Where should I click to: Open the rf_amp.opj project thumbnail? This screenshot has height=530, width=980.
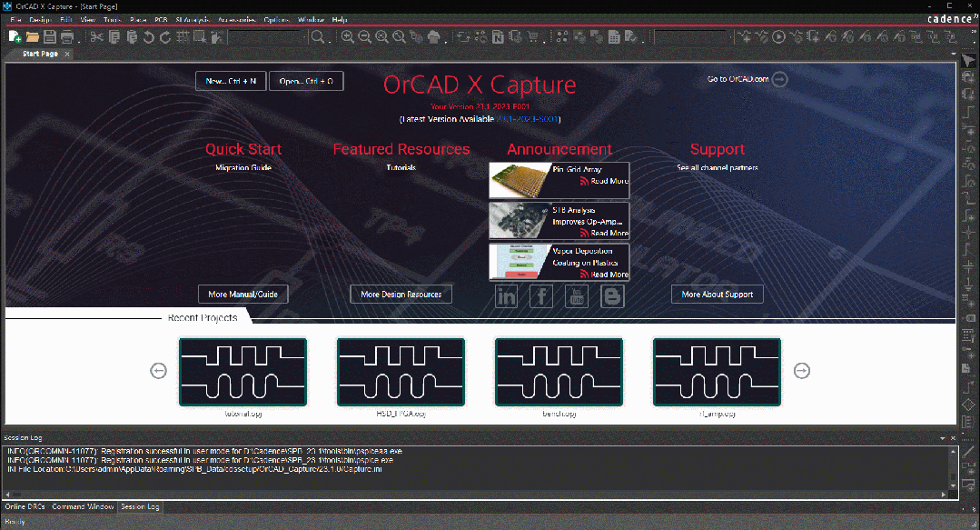pos(718,373)
